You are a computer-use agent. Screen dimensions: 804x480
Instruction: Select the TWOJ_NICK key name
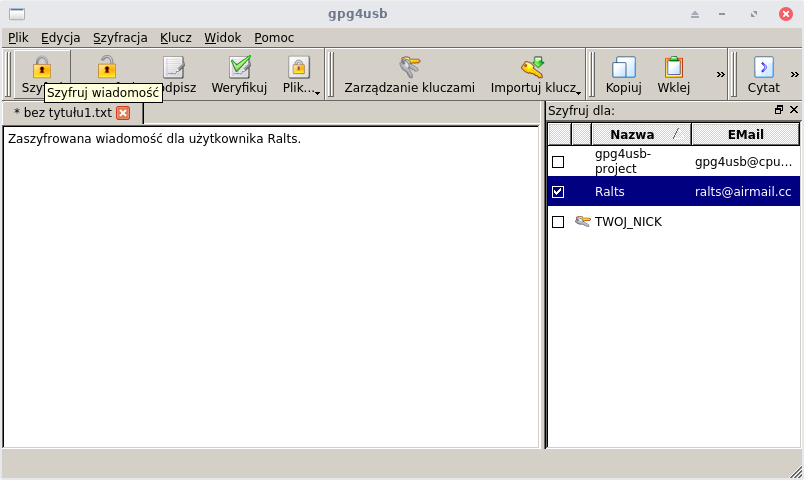pos(628,222)
